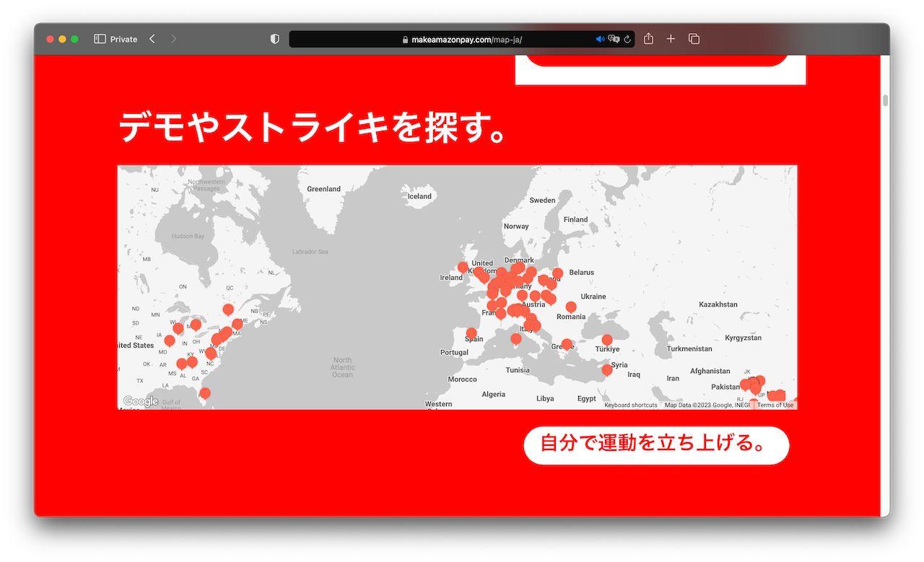The width and height of the screenshot is (924, 562).
Task: Select the map pin over Greece
Action: point(567,345)
